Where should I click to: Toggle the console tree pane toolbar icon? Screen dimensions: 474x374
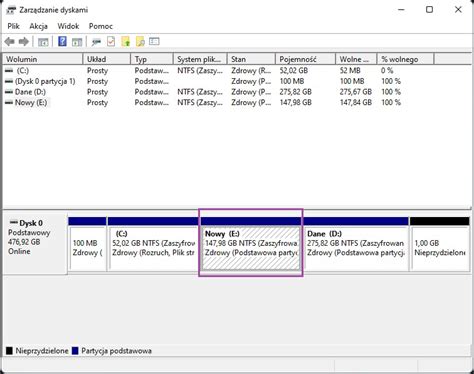(43, 42)
